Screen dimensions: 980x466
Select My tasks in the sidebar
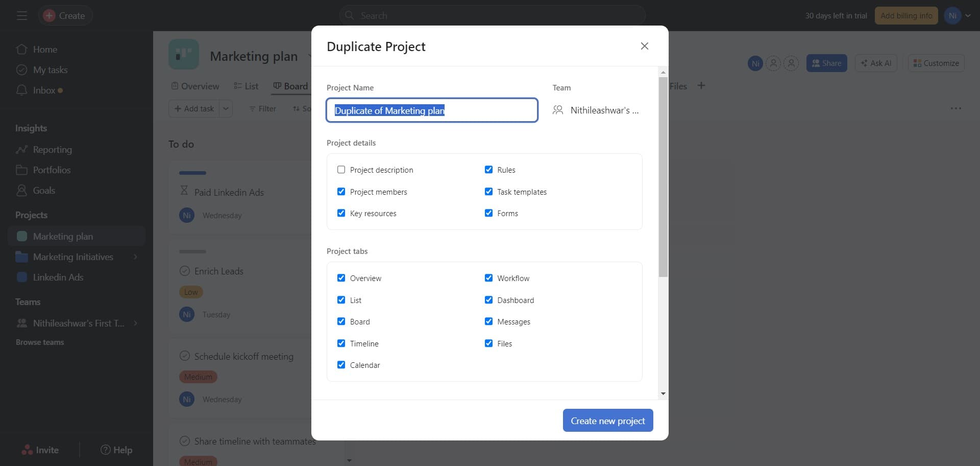pos(50,69)
